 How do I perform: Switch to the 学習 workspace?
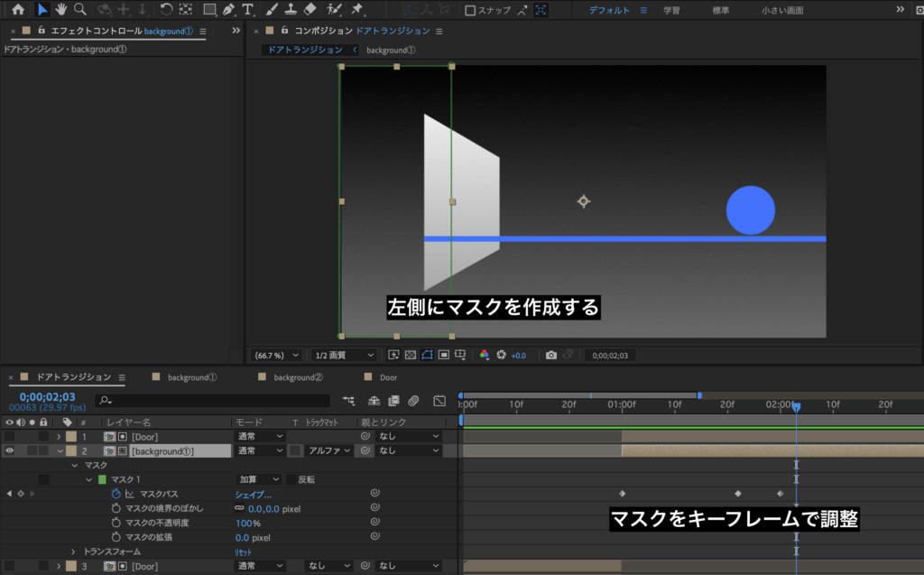[672, 11]
